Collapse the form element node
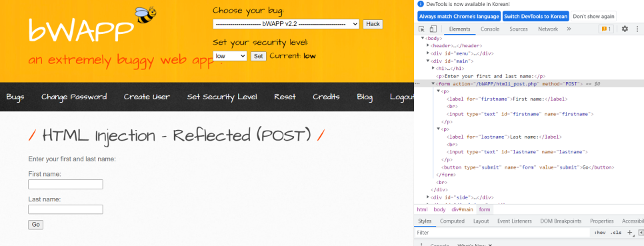 [433, 84]
